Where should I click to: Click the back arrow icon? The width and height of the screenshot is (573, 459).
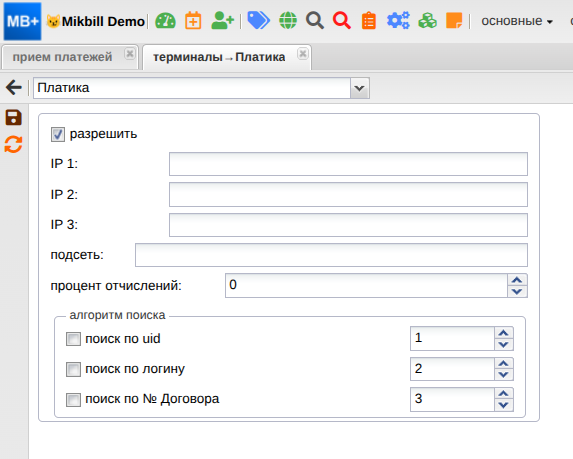(14, 87)
